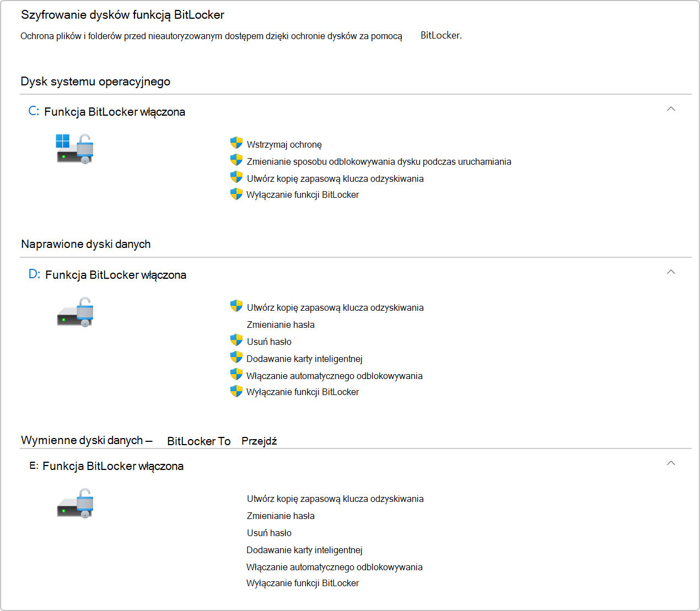Screen dimensions: 700x611
Task: Back up recovery key for drive C:
Action: click(335, 179)
